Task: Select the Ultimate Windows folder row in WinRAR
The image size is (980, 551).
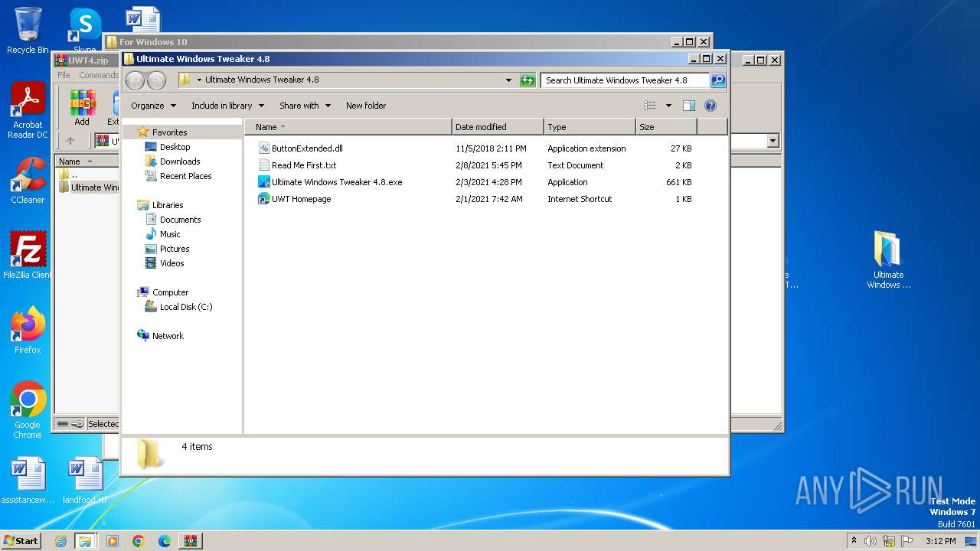Action: pos(89,187)
